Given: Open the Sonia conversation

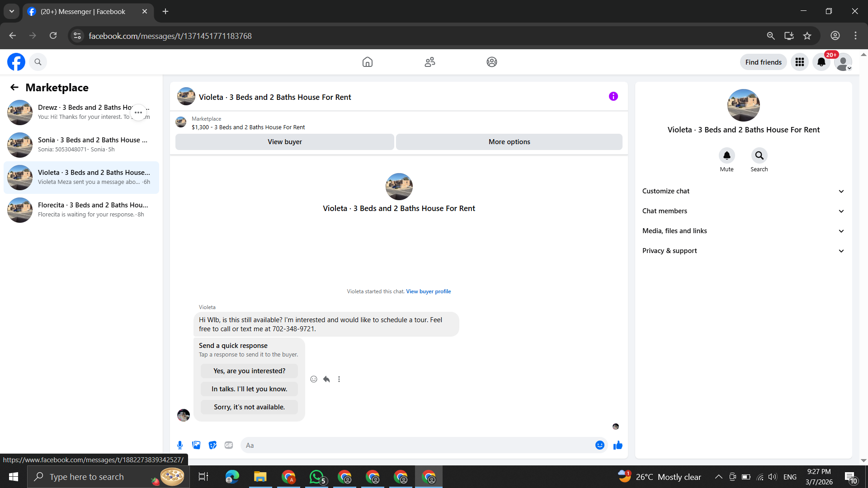Looking at the screenshot, I should 81,145.
